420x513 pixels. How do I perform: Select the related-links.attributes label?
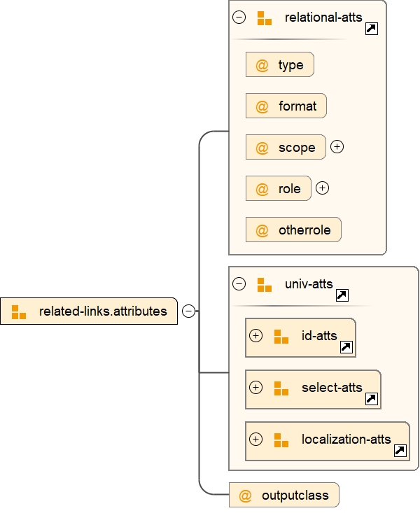tap(103, 311)
